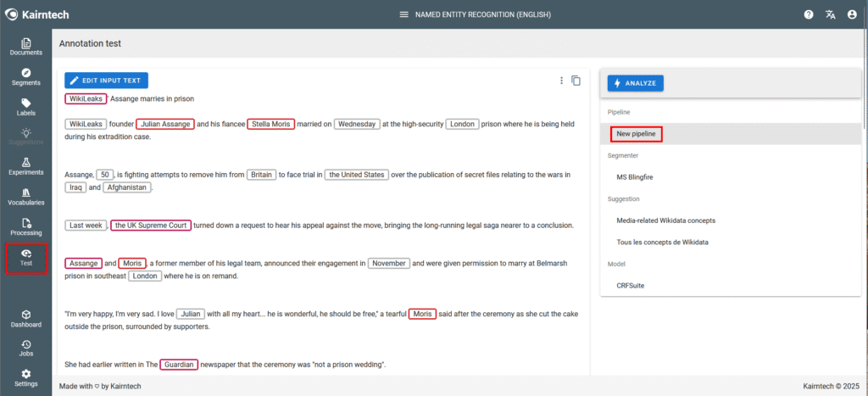Open the Labels sidebar section

[26, 108]
